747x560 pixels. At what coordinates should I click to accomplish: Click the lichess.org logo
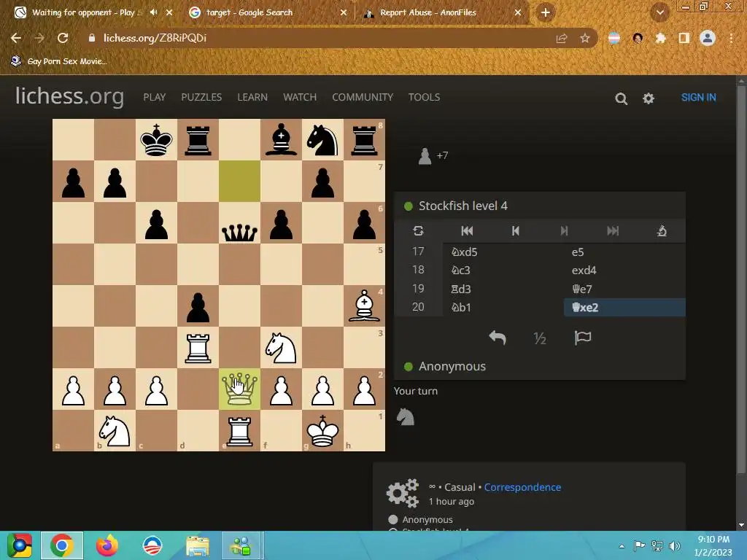click(x=69, y=96)
